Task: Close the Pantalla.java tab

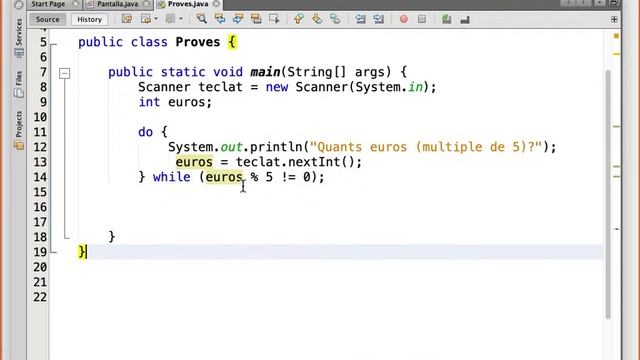Action: coord(147,4)
